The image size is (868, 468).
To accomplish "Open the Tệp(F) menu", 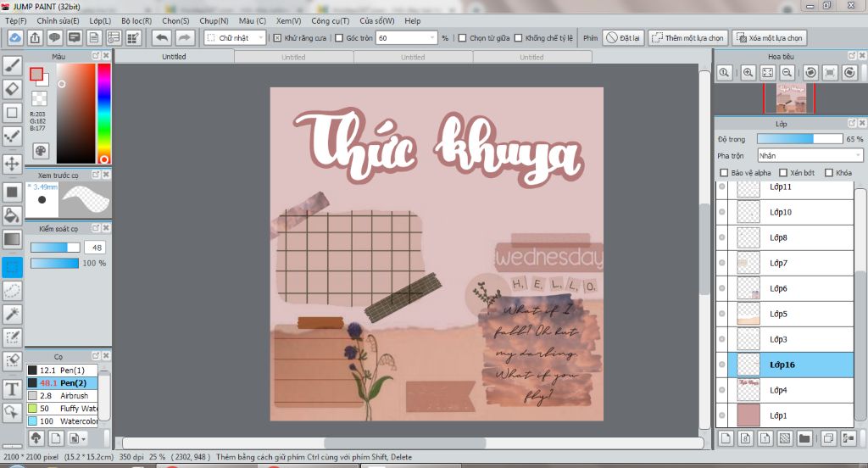I will coord(16,20).
